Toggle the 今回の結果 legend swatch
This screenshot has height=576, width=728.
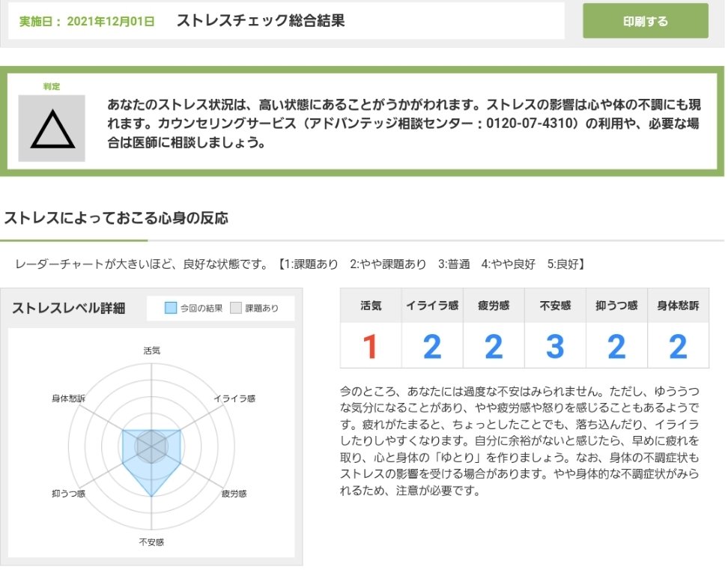click(171, 308)
